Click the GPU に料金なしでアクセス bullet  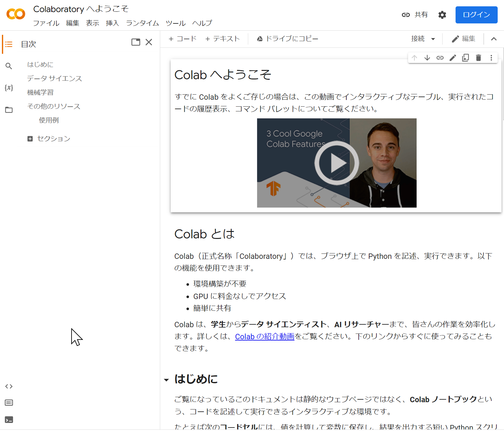(240, 296)
